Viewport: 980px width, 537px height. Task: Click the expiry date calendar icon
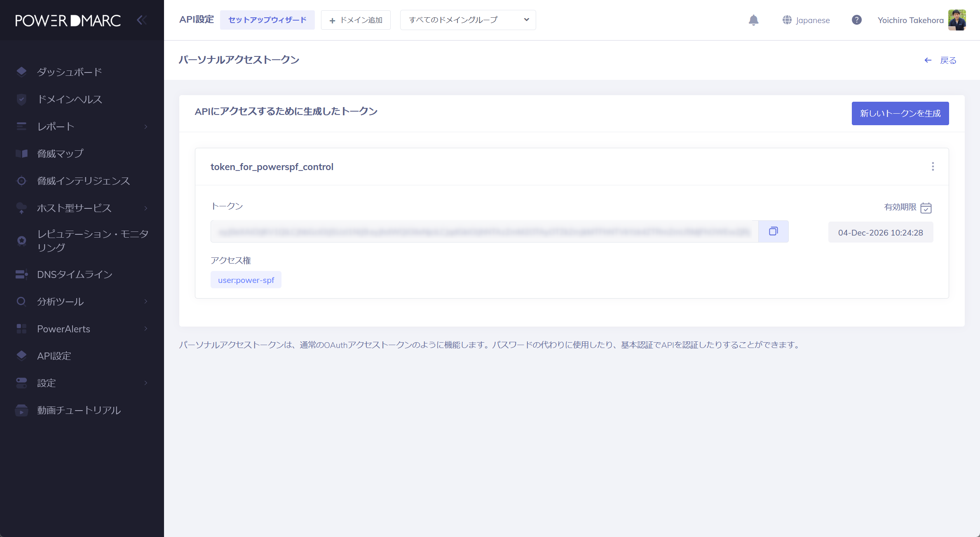[926, 208]
